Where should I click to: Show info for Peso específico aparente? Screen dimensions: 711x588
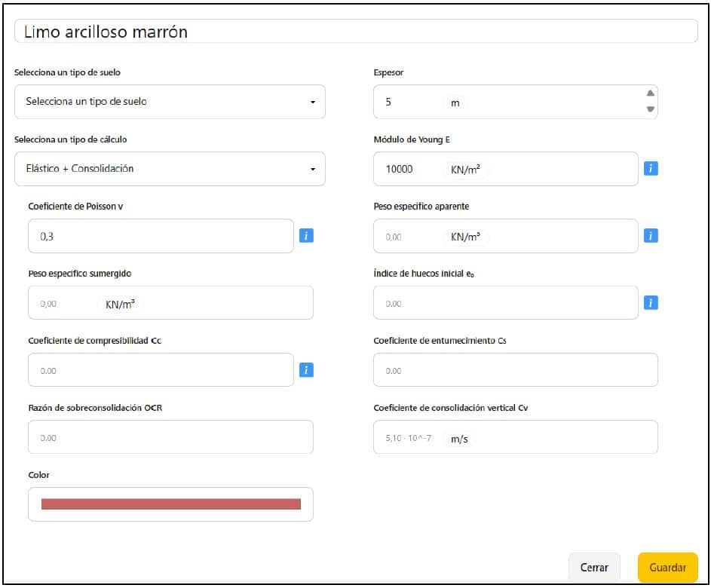[x=651, y=236]
